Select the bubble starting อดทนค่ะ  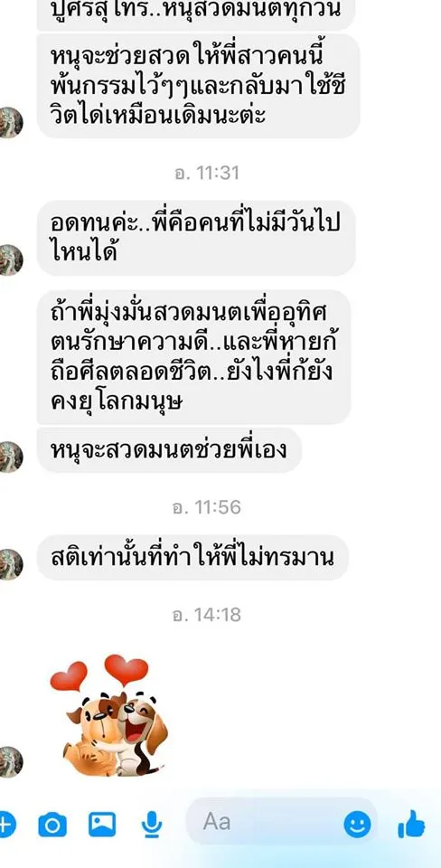(x=196, y=238)
